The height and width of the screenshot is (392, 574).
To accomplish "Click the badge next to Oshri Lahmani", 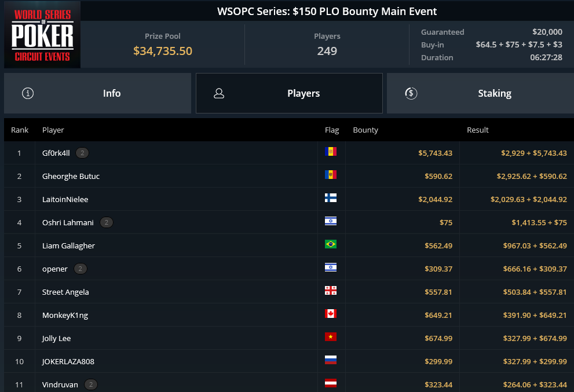I will tap(107, 222).
